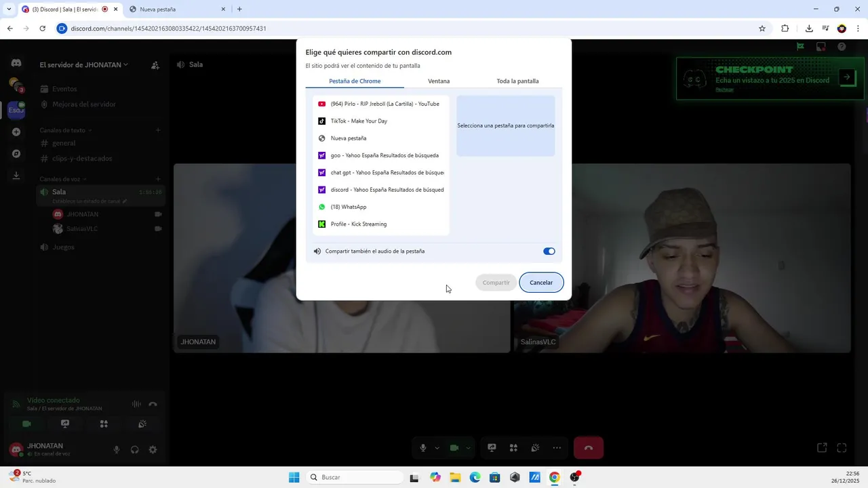The width and height of the screenshot is (868, 488).
Task: Click the deafen headphones icon in user panel
Action: point(134,449)
